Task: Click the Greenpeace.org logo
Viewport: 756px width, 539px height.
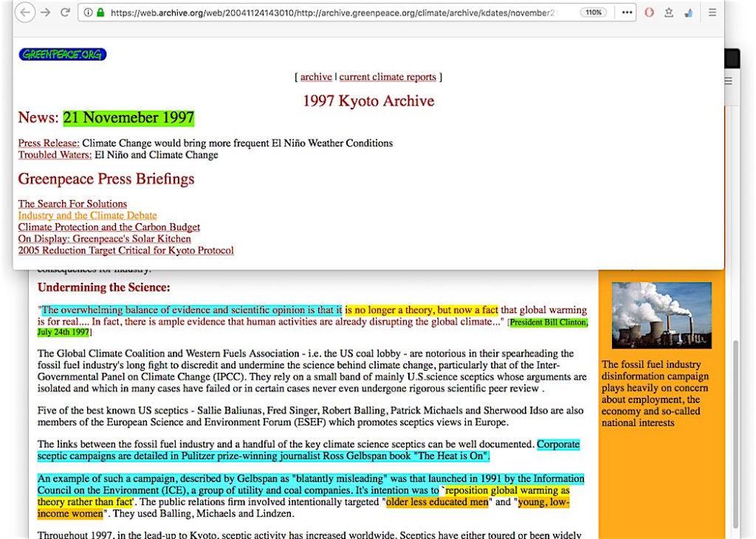Action: pyautogui.click(x=63, y=55)
